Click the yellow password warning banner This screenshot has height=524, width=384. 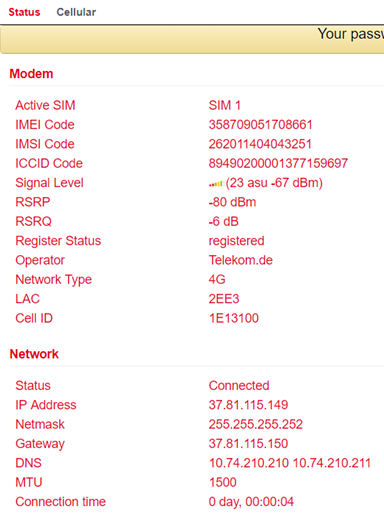pos(192,40)
